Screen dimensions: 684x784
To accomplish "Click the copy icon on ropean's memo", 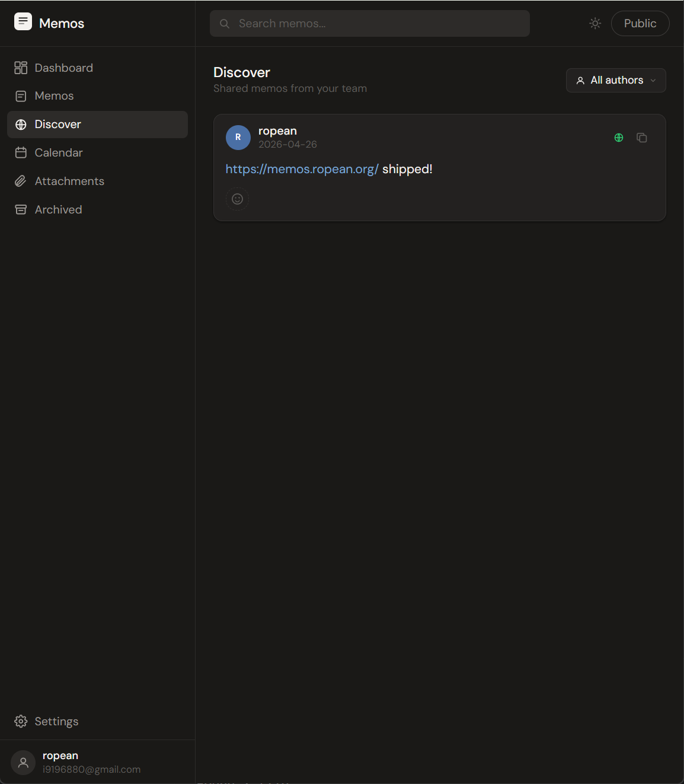I will [x=641, y=138].
